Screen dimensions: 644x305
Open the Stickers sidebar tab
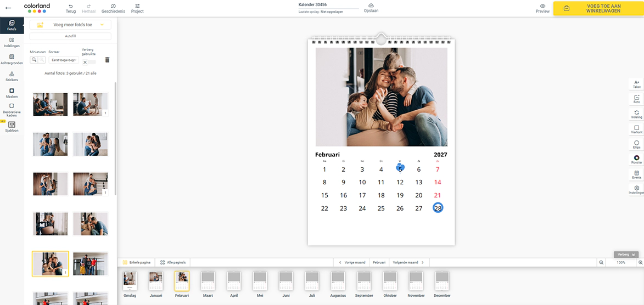[12, 76]
